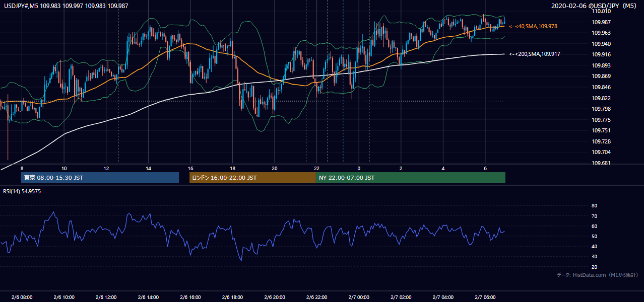The height and width of the screenshot is (302, 644).
Task: Click the RSI scale value 30
Action: [594, 257]
